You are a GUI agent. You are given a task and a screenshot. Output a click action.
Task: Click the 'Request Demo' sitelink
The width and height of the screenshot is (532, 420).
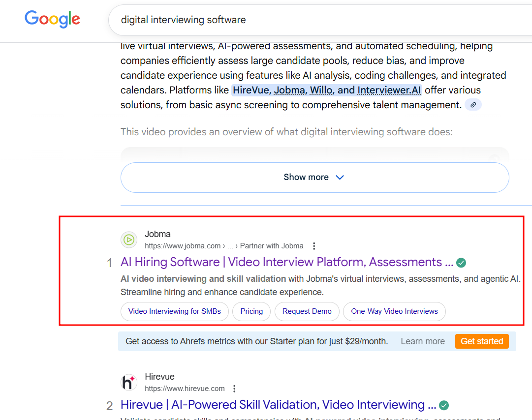click(x=307, y=311)
